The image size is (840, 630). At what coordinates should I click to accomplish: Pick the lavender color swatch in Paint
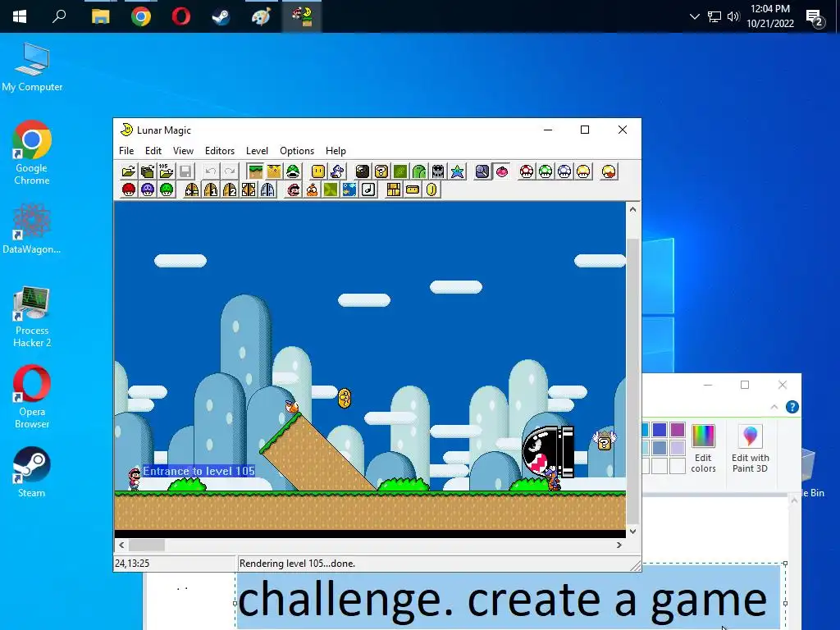pyautogui.click(x=678, y=447)
